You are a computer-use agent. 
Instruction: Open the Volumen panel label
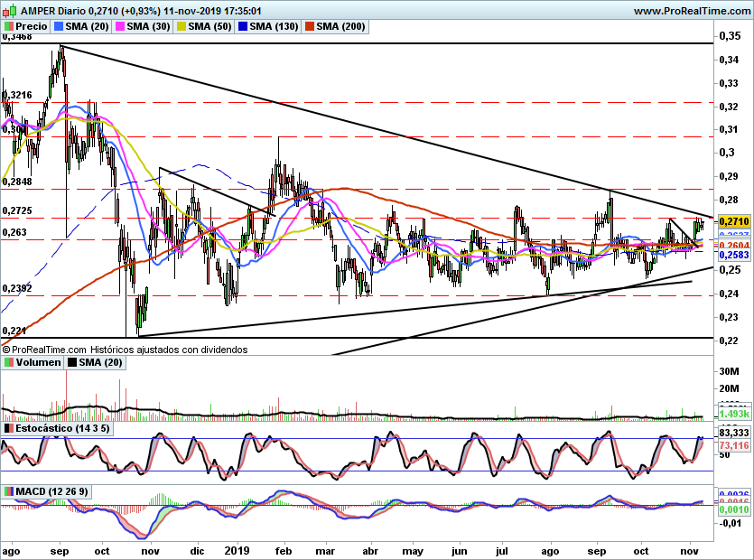tap(38, 362)
